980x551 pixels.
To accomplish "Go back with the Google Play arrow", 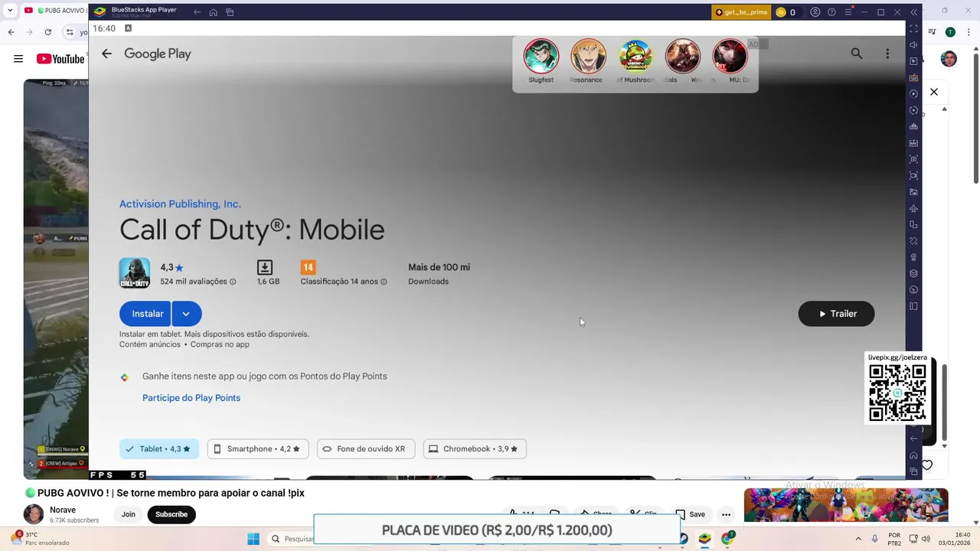I will click(x=106, y=54).
